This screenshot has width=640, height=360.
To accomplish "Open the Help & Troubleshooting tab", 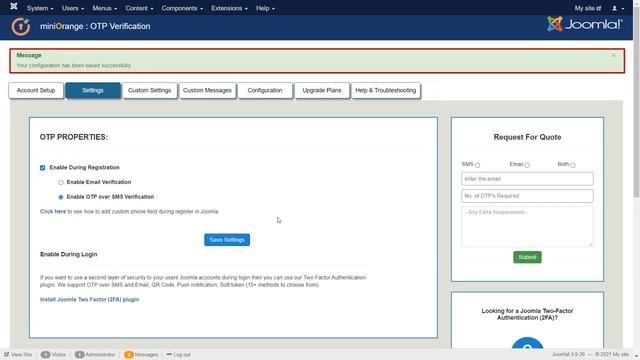I will click(386, 91).
